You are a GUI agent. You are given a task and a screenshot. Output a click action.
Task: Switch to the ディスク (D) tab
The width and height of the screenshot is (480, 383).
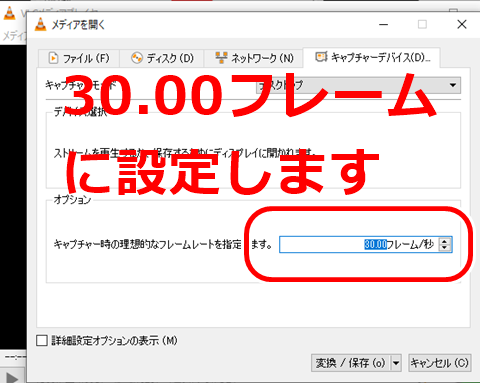(162, 58)
